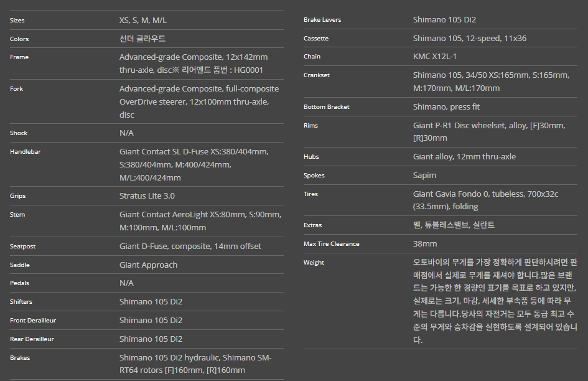This screenshot has width=588, height=381.
Task: Select 'Giant P-R1 Disc wheelset' rims text
Action: (x=459, y=125)
